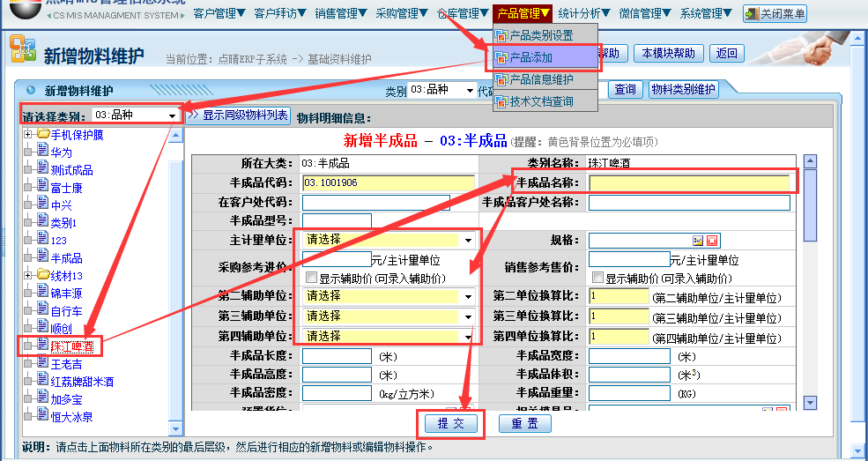The height and width of the screenshot is (461, 868).
Task: Open the 手机保护膜 folder icon
Action: [42, 134]
